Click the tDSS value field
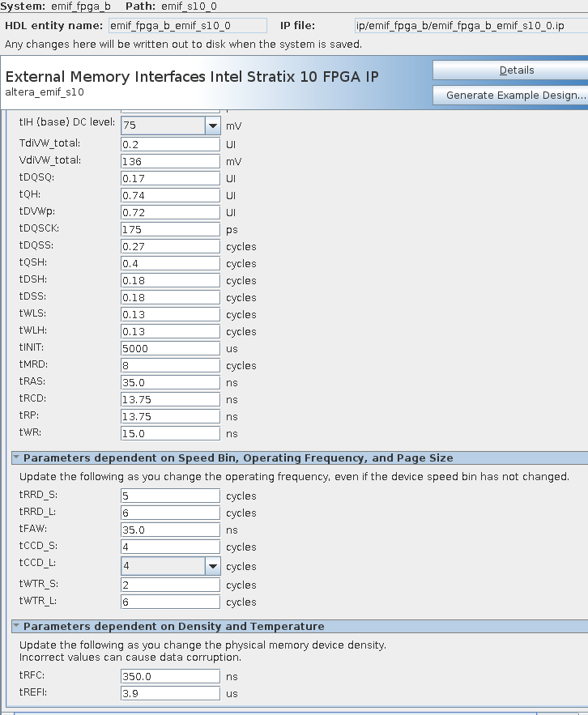 pyautogui.click(x=171, y=298)
